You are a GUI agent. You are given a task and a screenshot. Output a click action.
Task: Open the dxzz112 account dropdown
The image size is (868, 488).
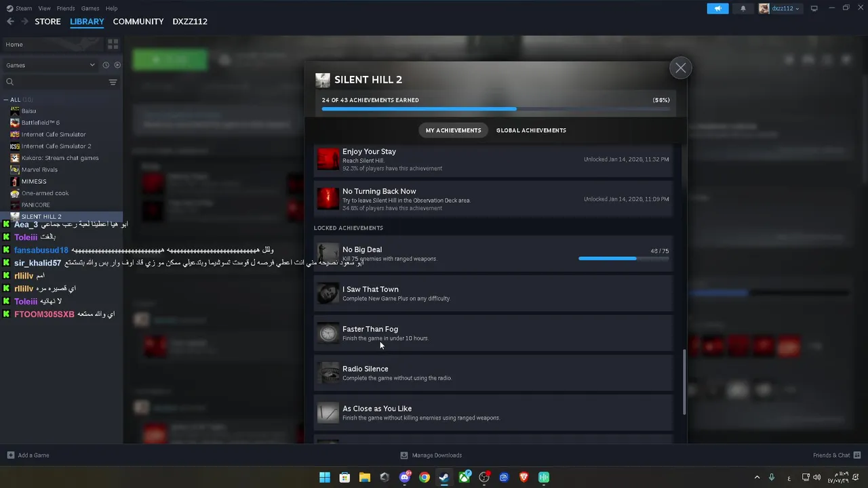point(779,8)
